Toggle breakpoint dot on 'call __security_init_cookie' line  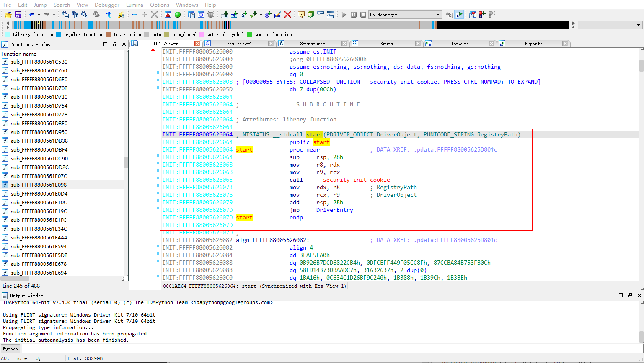[158, 178]
